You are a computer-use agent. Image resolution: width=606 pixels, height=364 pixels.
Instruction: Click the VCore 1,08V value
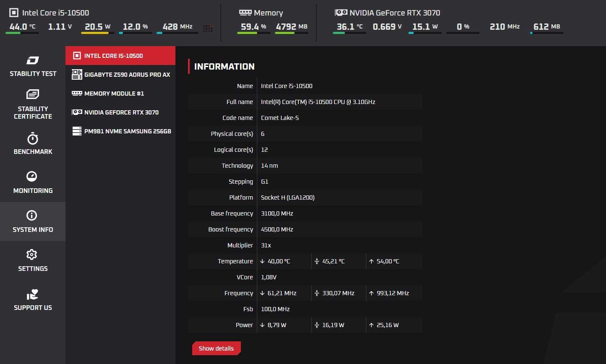coord(269,277)
